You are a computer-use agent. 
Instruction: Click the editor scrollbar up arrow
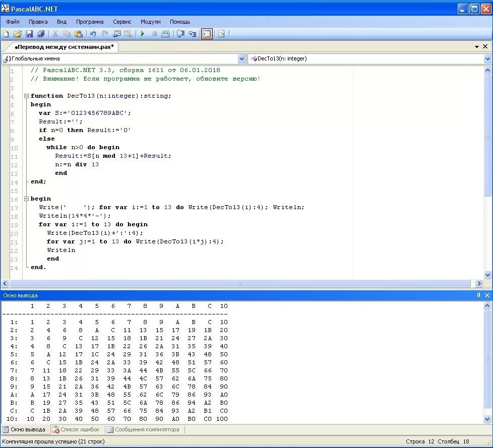coord(487,71)
